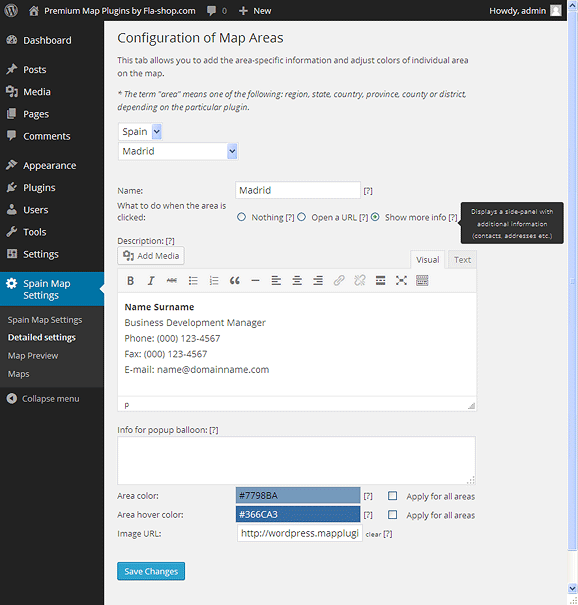
Task: Open the Area color #7798BA swatch field
Action: [298, 495]
